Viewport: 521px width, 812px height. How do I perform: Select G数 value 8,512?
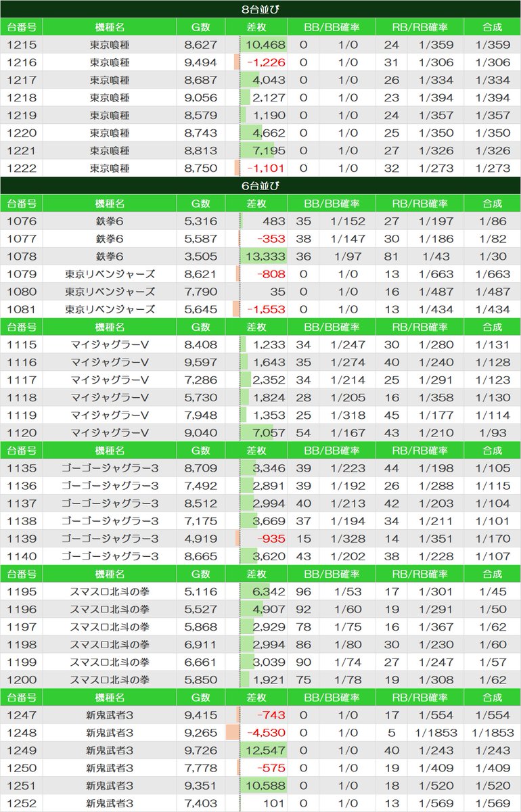pyautogui.click(x=201, y=502)
